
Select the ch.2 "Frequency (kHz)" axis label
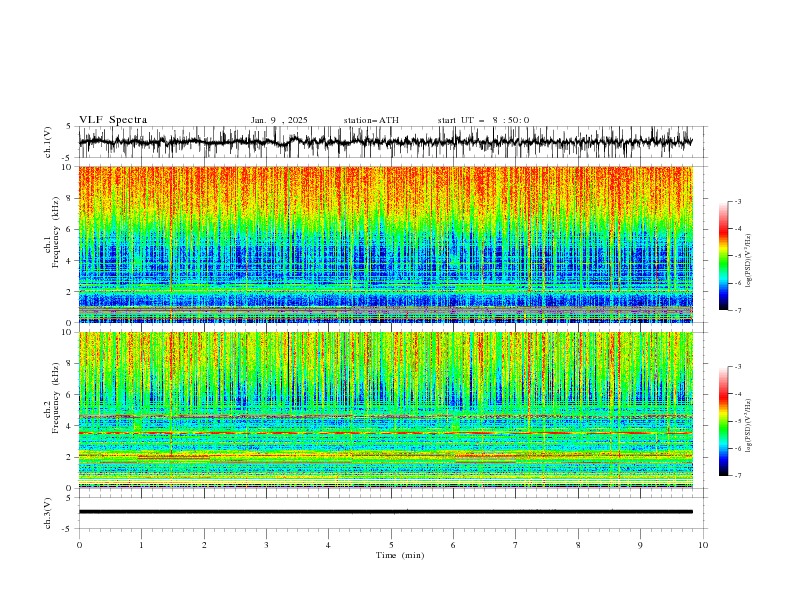pos(55,397)
